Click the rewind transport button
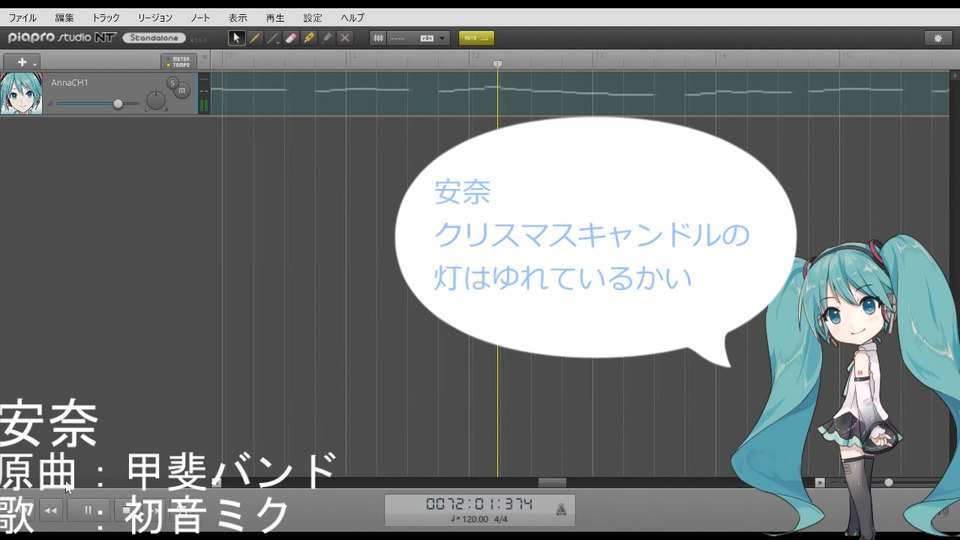The width and height of the screenshot is (960, 540). coord(51,510)
